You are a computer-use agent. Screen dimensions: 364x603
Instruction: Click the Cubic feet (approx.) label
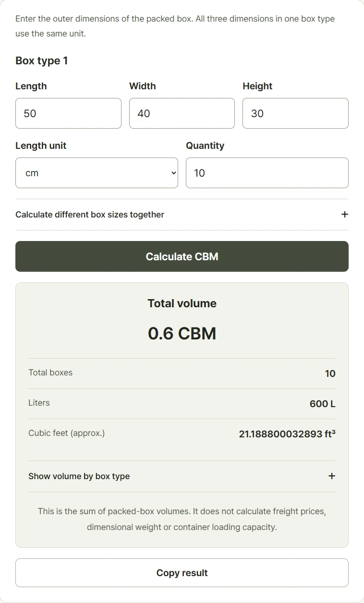[67, 433]
